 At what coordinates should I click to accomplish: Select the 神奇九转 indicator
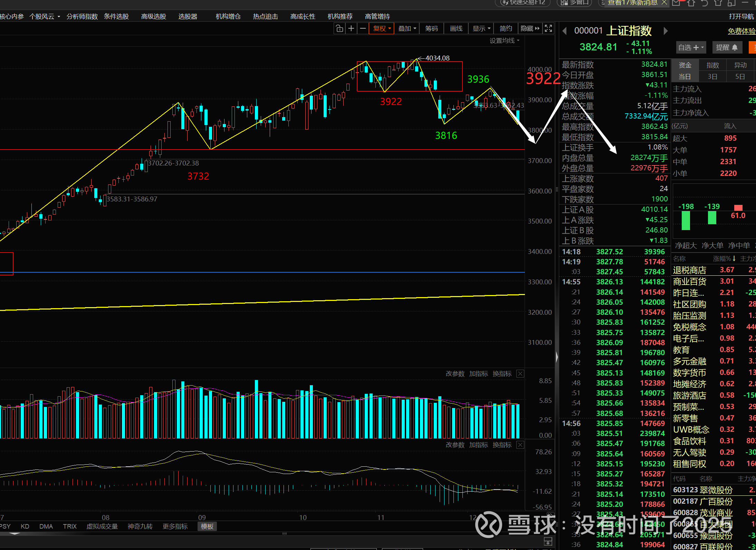pyautogui.click(x=140, y=527)
